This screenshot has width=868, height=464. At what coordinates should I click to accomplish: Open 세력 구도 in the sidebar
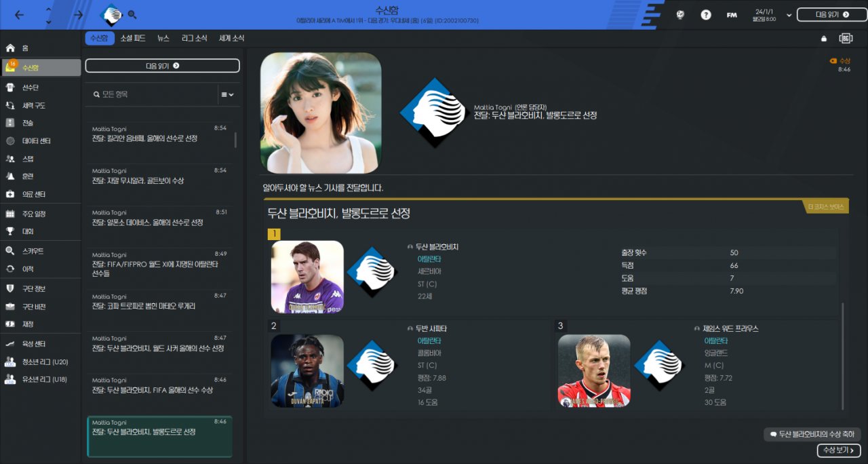(x=41, y=105)
